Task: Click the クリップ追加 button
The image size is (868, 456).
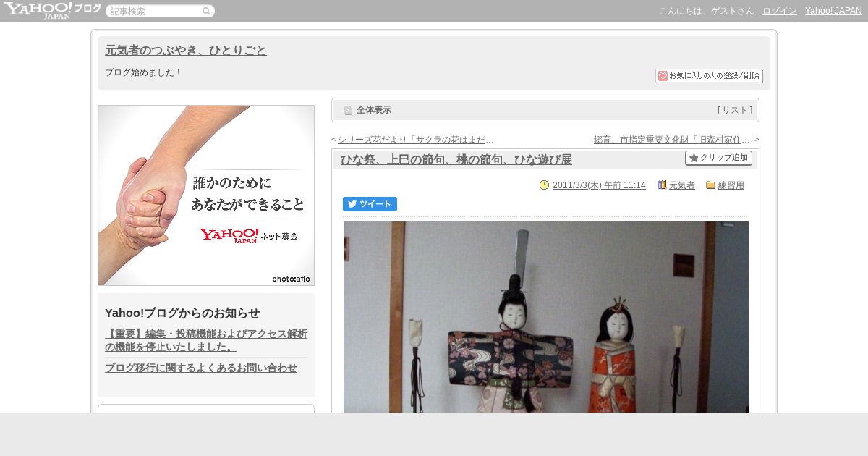Action: tap(718, 158)
